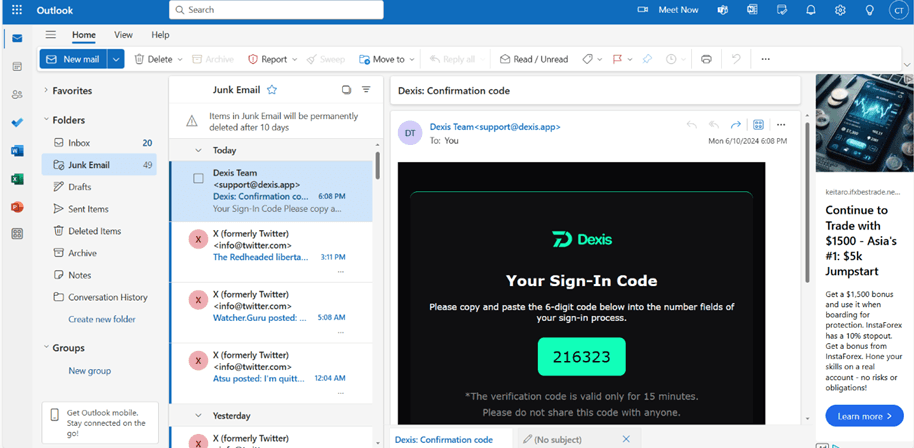Open the Flag dropdown arrow
The height and width of the screenshot is (448, 914).
click(x=630, y=59)
